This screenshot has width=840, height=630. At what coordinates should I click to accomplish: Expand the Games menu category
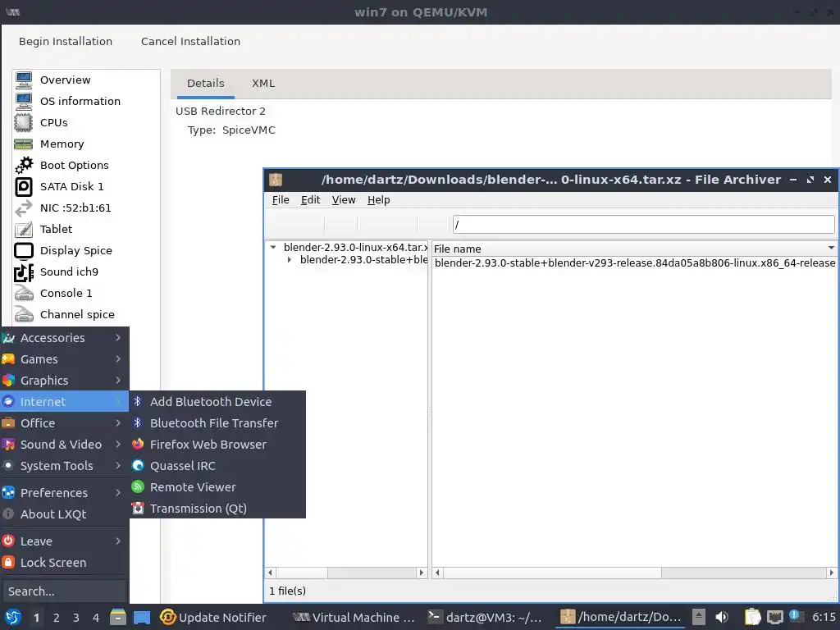click(x=64, y=359)
